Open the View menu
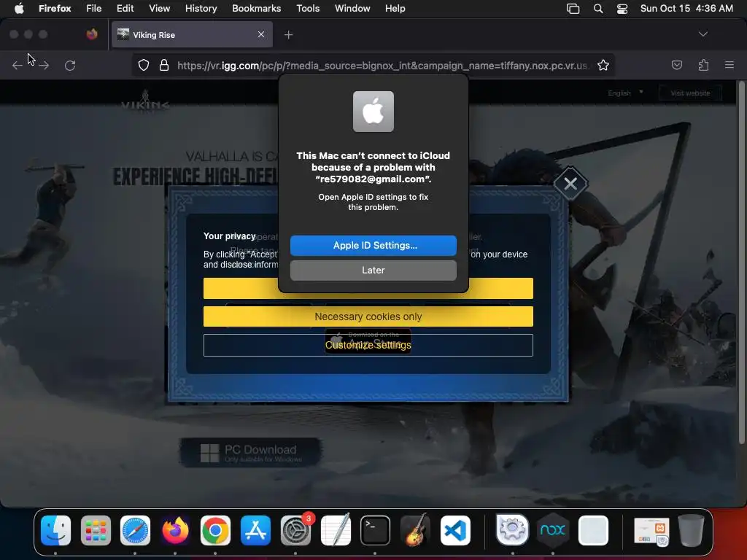Viewport: 747px width, 560px height. 159,8
